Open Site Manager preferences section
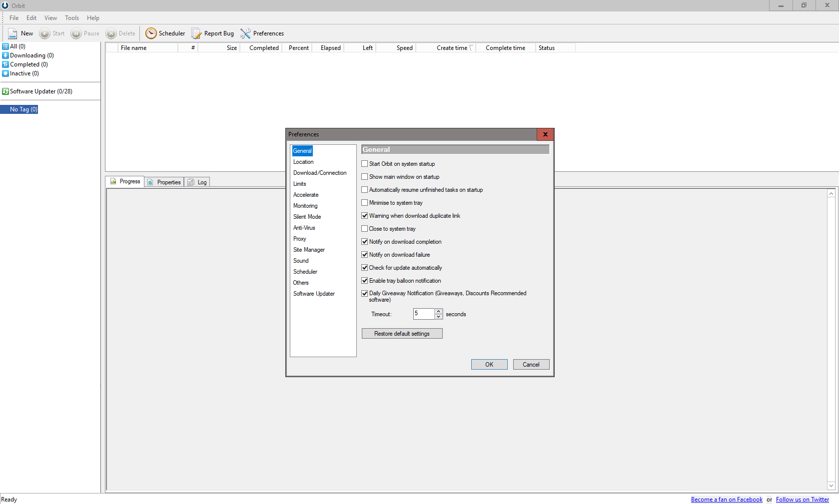This screenshot has width=839, height=504. point(309,250)
